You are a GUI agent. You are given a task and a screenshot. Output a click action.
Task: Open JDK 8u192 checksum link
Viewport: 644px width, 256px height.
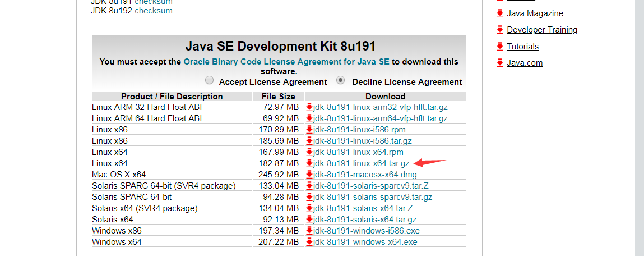pos(154,11)
